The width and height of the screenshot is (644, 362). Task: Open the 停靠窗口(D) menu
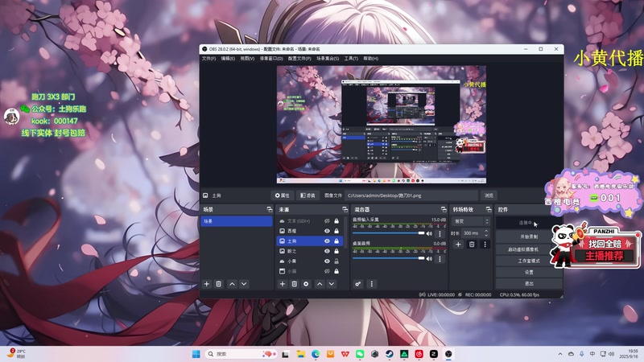coord(271,59)
